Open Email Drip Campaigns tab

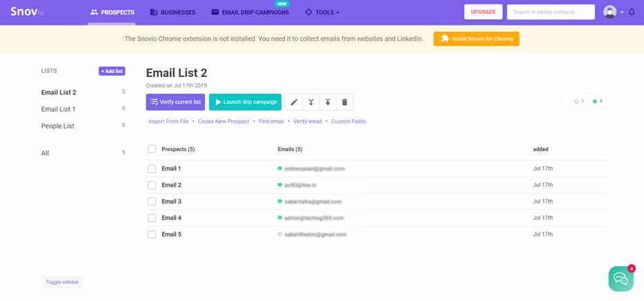(x=250, y=12)
